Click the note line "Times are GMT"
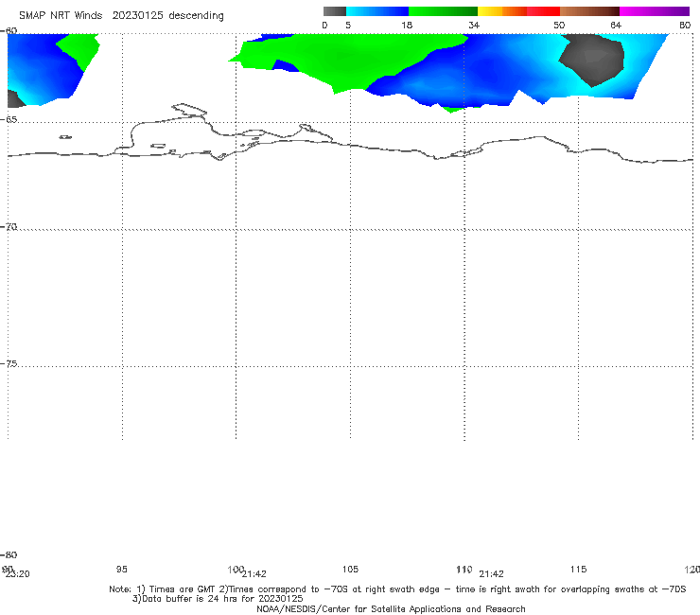Image resolution: width=700 pixels, height=615 pixels. [x=183, y=589]
